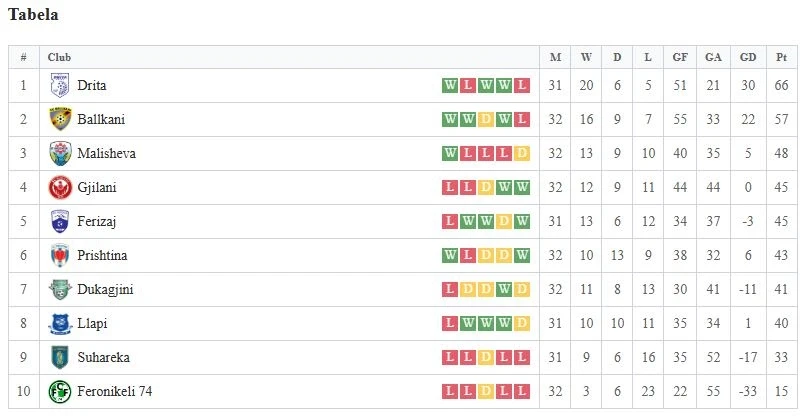Open the Ferizaj club crest

click(60, 221)
